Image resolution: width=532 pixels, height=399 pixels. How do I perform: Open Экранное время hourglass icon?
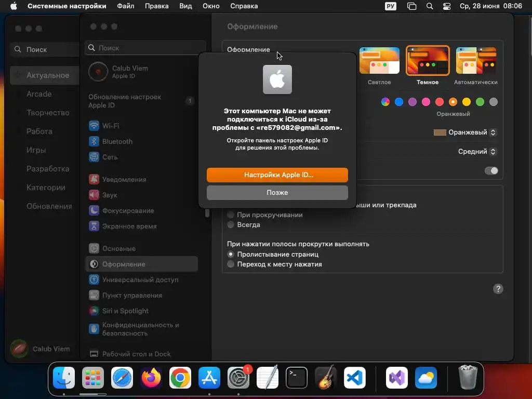pos(94,226)
